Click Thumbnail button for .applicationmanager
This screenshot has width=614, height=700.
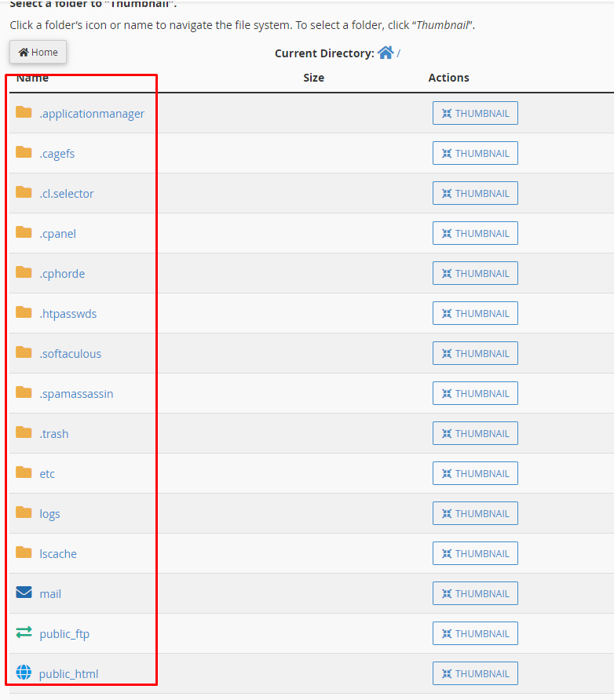[475, 113]
